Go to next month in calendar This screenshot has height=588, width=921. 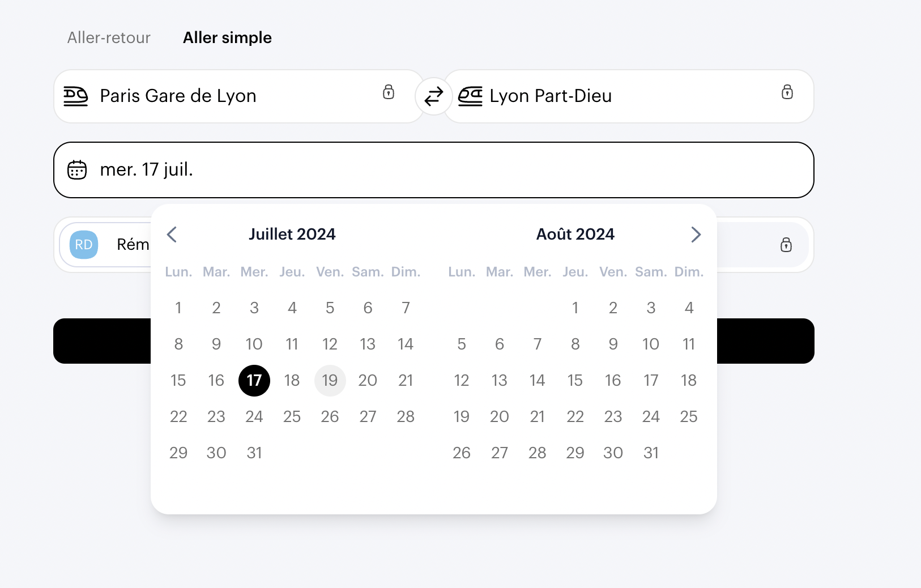point(696,235)
